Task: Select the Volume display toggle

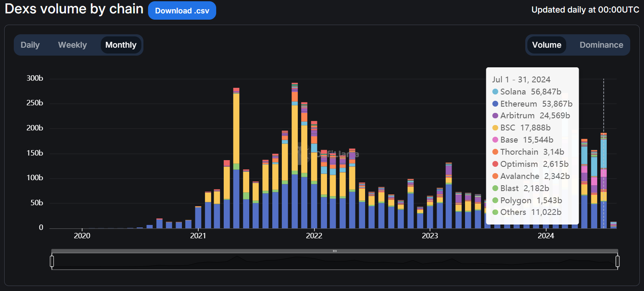Action: click(x=547, y=45)
